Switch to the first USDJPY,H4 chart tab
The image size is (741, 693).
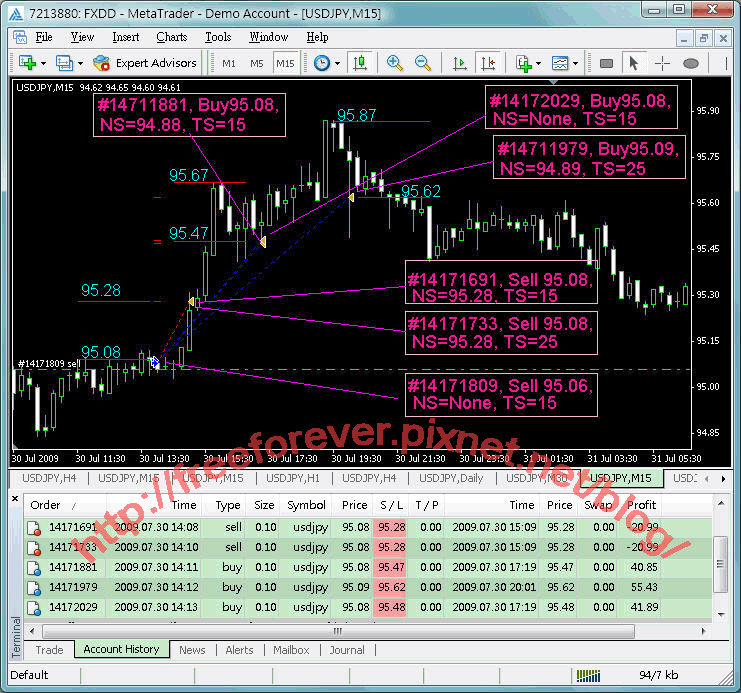[49, 478]
